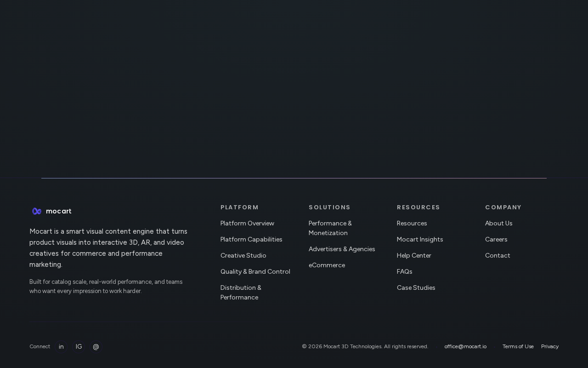This screenshot has width=588, height=368.
Task: Open the FAQs page
Action: pos(404,271)
